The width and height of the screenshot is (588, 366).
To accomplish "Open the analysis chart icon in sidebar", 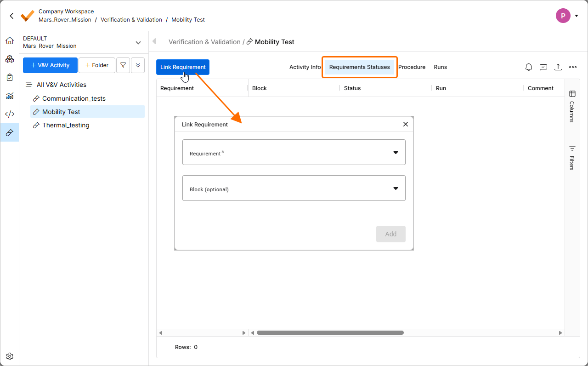I will pyautogui.click(x=10, y=96).
